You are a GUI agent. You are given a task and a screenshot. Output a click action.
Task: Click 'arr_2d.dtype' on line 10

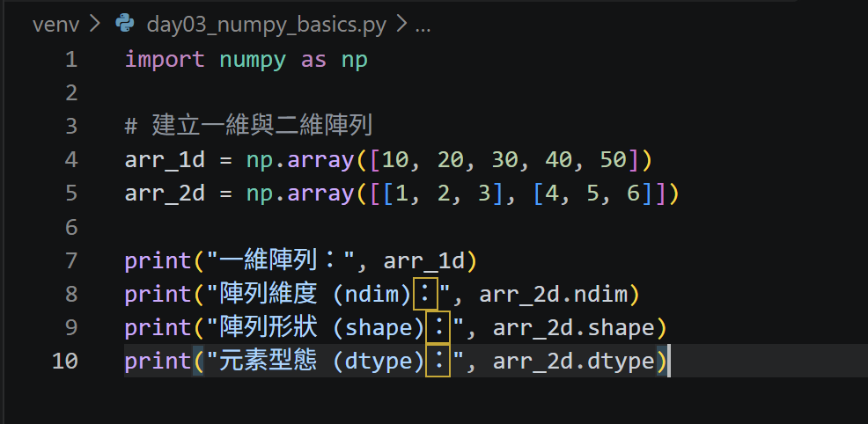[x=573, y=362]
